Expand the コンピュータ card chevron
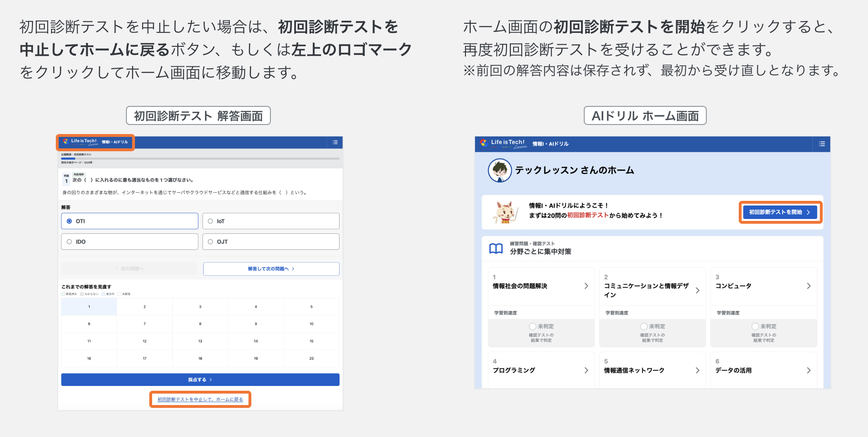Screen dimensions: 868x437 pos(808,286)
